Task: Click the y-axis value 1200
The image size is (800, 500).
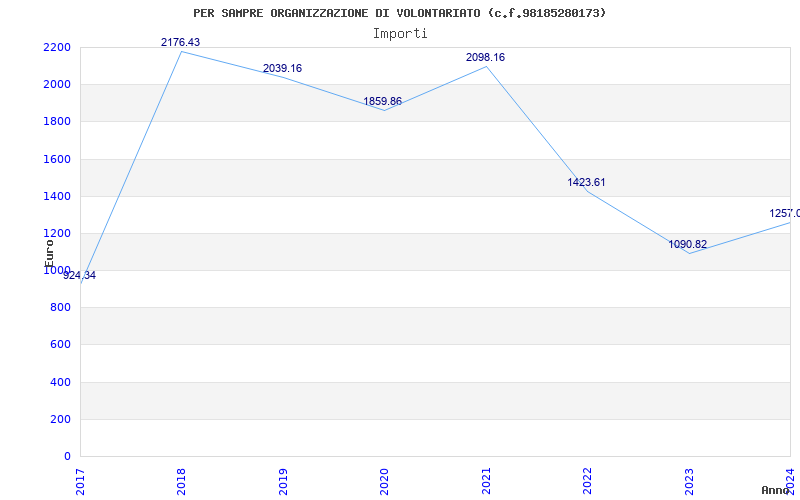Action: coord(56,234)
